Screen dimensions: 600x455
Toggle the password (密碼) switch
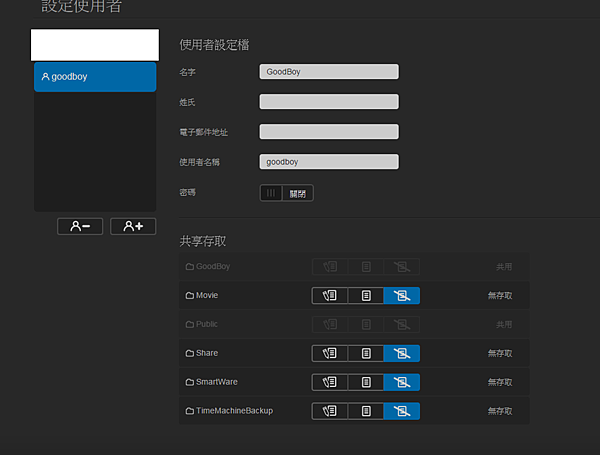click(x=287, y=193)
